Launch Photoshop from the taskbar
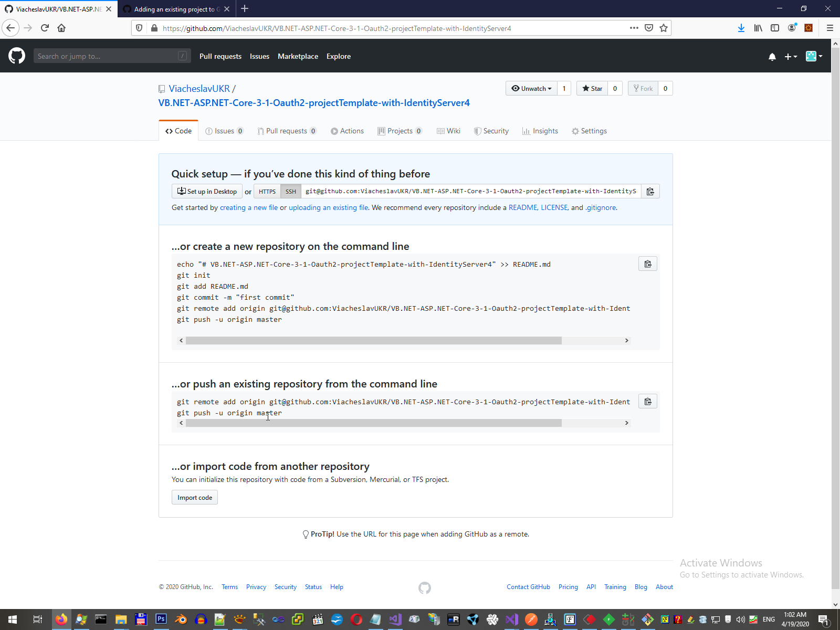This screenshot has height=630, width=840. [161, 619]
